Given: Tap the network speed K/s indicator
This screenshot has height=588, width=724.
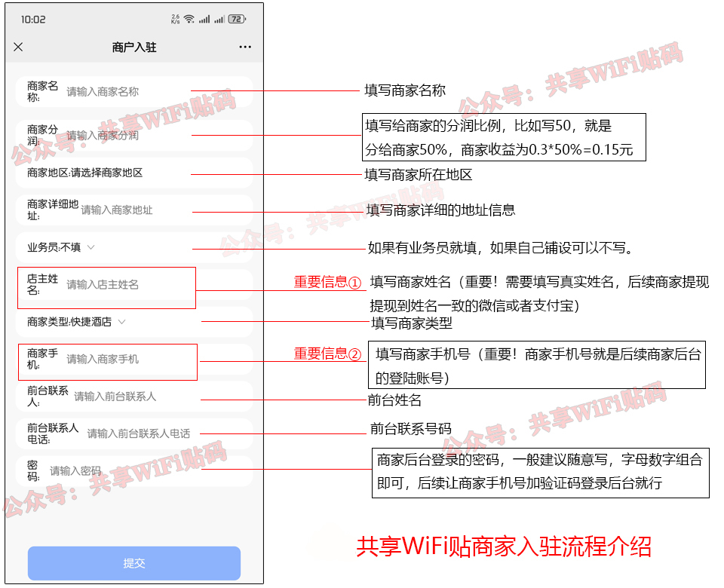Looking at the screenshot, I should (x=176, y=19).
